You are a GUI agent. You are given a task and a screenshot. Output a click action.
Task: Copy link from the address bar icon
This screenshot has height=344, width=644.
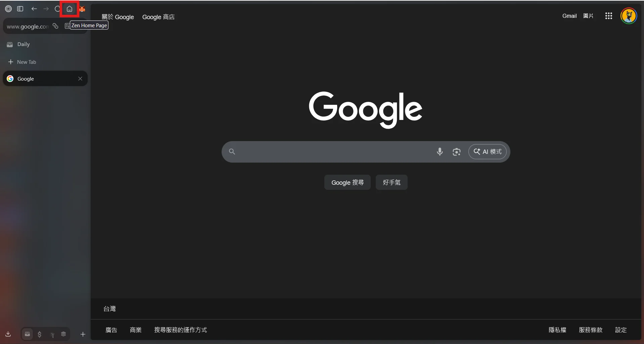[55, 26]
